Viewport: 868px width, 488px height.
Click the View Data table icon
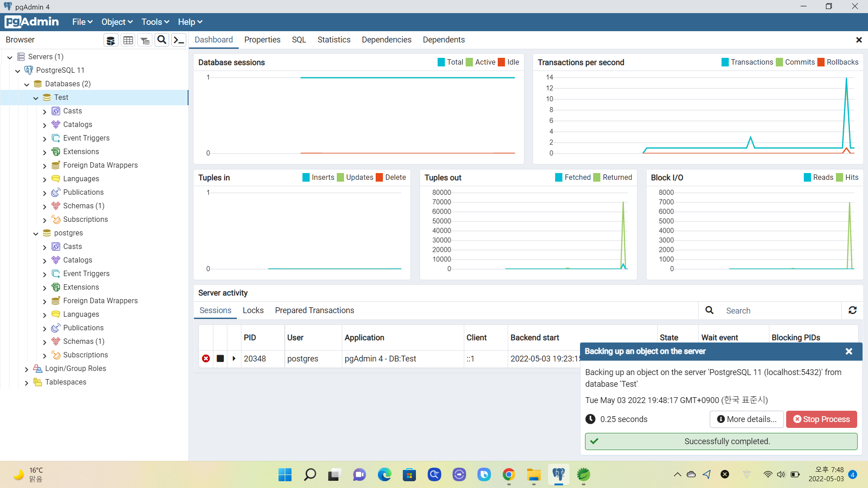128,40
